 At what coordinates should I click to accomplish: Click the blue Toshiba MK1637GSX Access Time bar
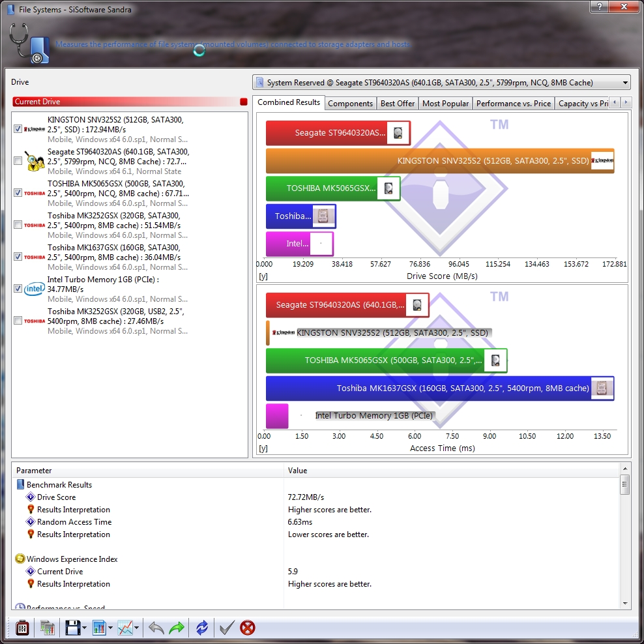(440, 388)
